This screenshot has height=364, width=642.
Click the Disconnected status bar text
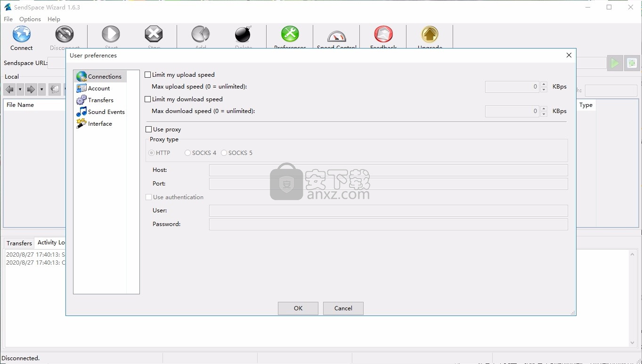click(21, 358)
